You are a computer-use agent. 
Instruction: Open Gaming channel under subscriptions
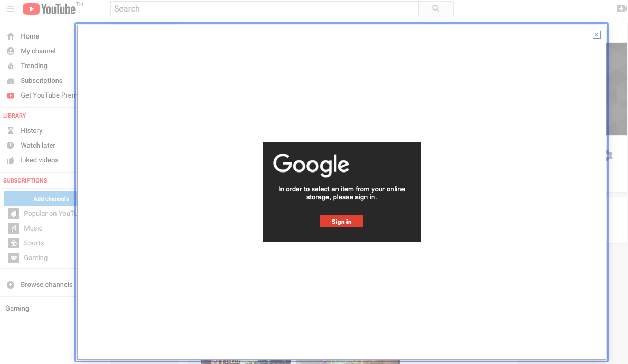tap(35, 257)
